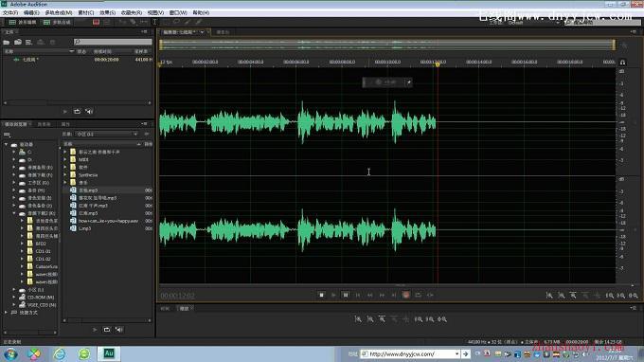Image resolution: width=644 pixels, height=362 pixels.
Task: Toggle the red spectral display button in toolbar
Action: 96,22
